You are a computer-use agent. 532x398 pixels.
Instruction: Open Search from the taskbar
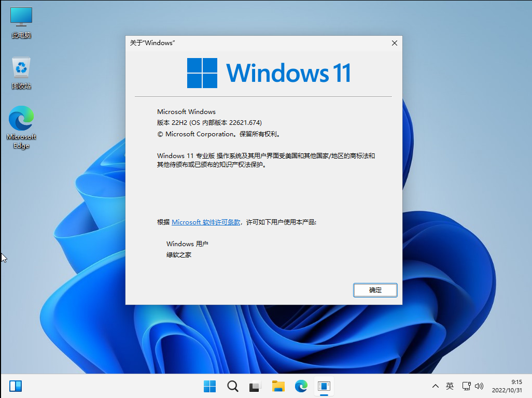coord(233,386)
